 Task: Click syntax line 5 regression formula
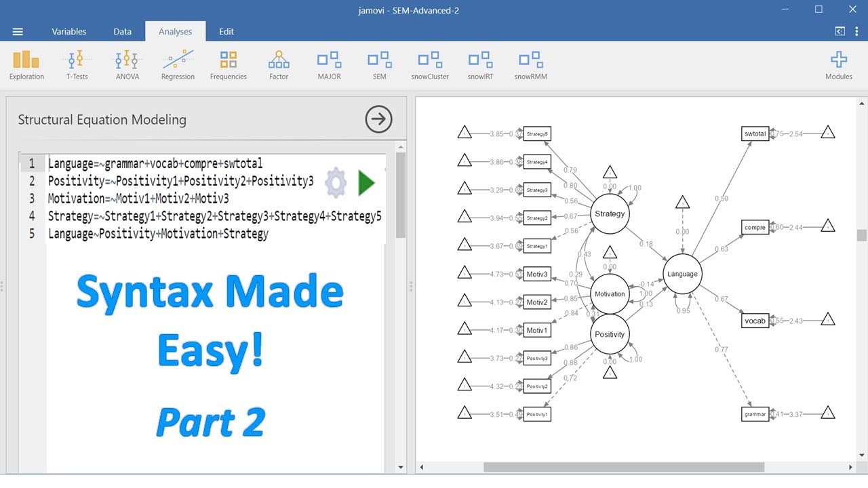click(158, 234)
